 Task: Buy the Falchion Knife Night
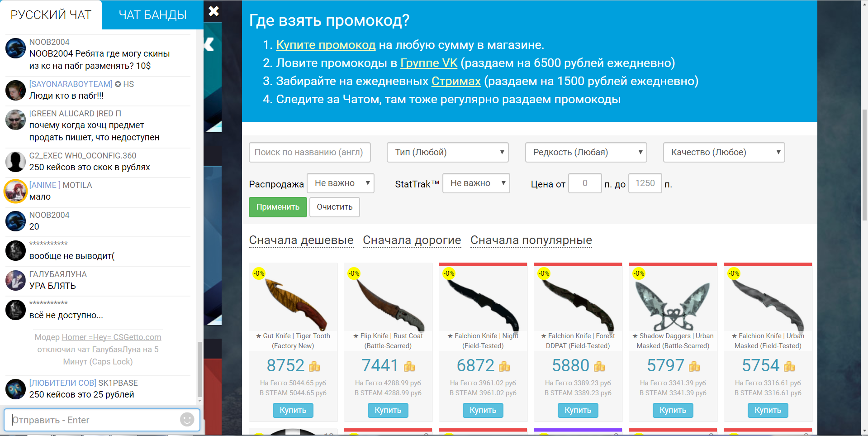483,410
